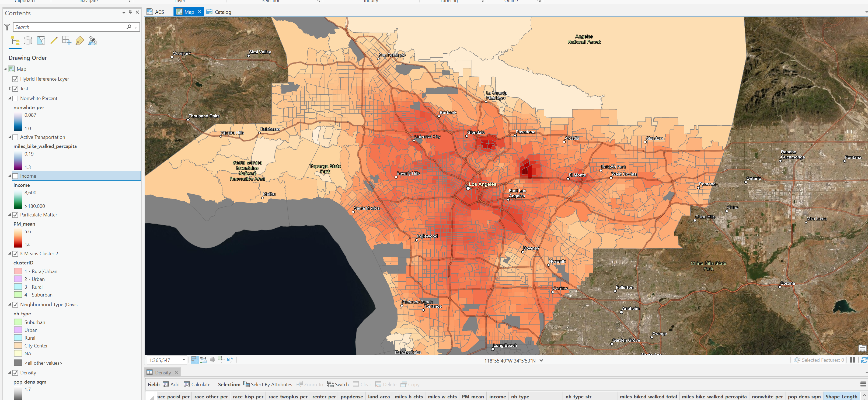
Task: Open the List By Editing pencil icon
Action: pos(54,40)
